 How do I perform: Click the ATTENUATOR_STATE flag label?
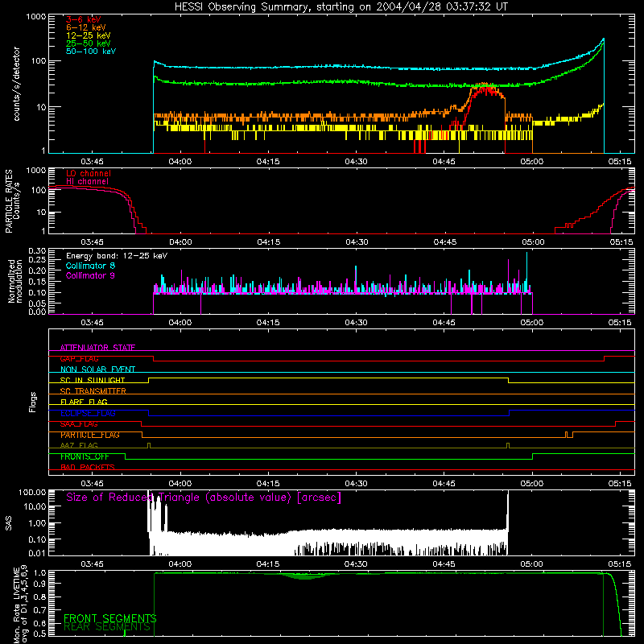coord(97,348)
